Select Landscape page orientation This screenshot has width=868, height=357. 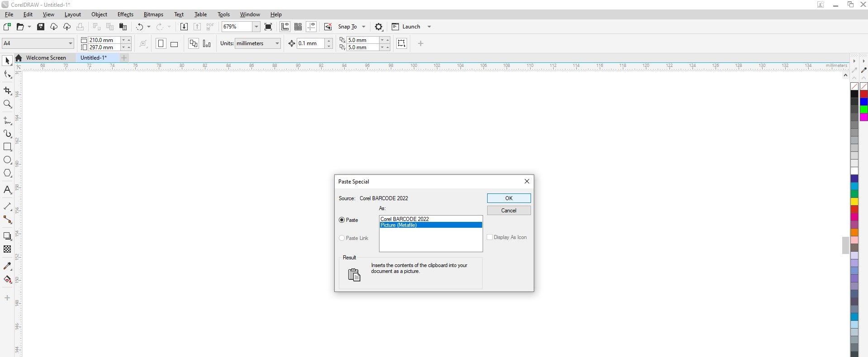click(x=174, y=44)
